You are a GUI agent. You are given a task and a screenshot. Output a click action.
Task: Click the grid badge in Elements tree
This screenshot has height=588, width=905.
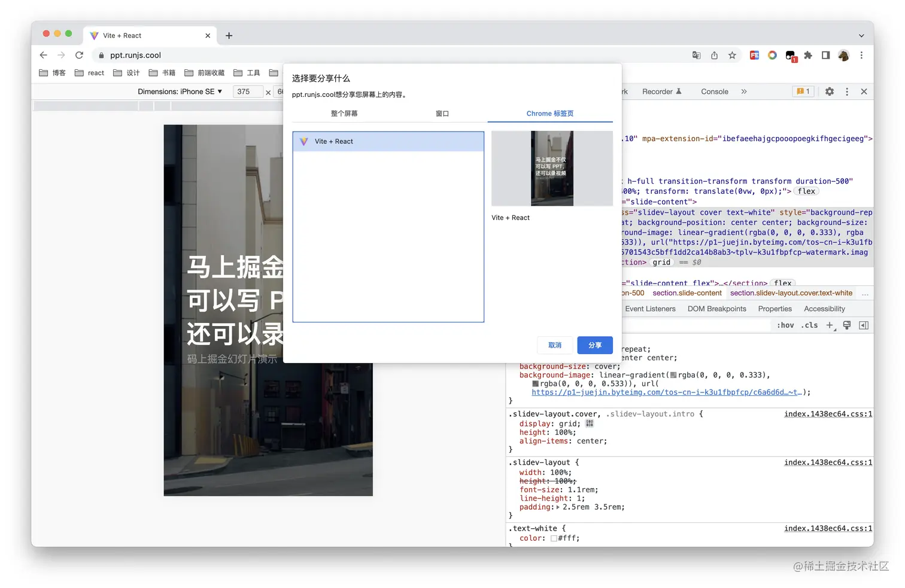tap(661, 262)
